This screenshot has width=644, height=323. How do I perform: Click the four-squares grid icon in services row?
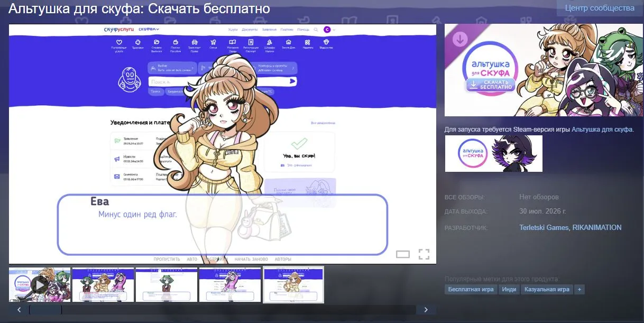click(308, 42)
